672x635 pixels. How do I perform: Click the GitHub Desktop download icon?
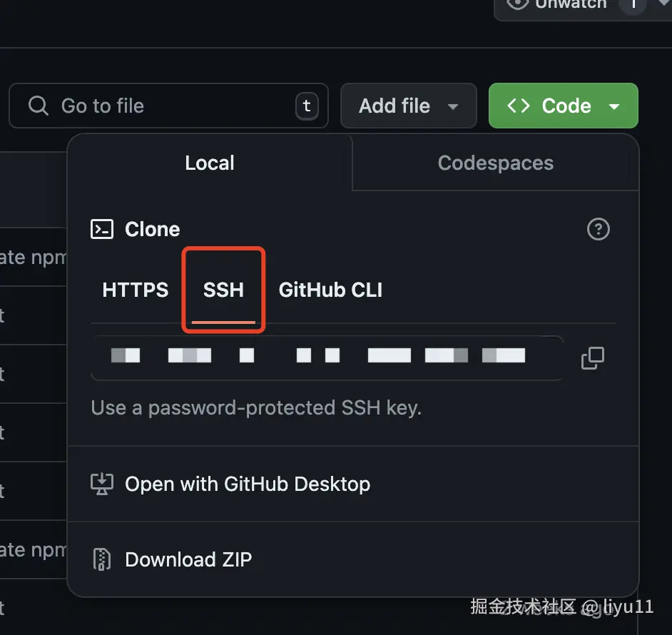coord(102,484)
